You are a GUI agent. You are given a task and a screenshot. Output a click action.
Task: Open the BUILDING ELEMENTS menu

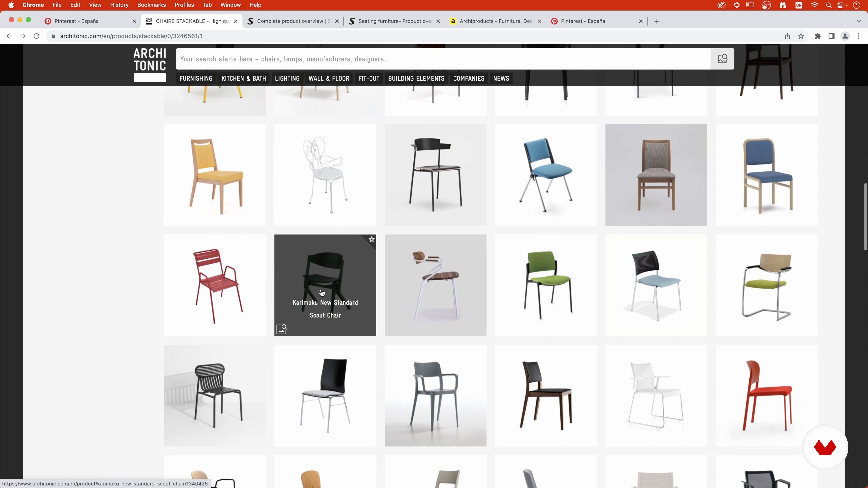tap(416, 78)
